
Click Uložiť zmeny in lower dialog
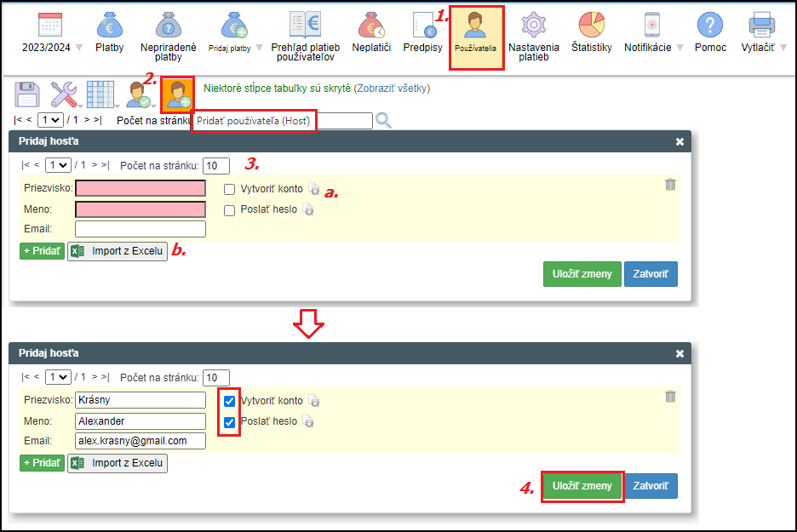[x=582, y=486]
